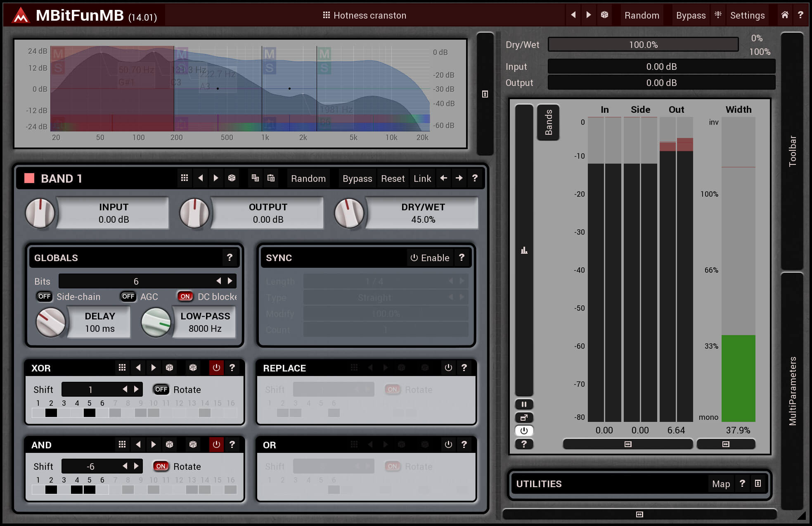Viewport: 812px width, 526px height.
Task: Open SYNC help question mark
Action: [x=462, y=257]
